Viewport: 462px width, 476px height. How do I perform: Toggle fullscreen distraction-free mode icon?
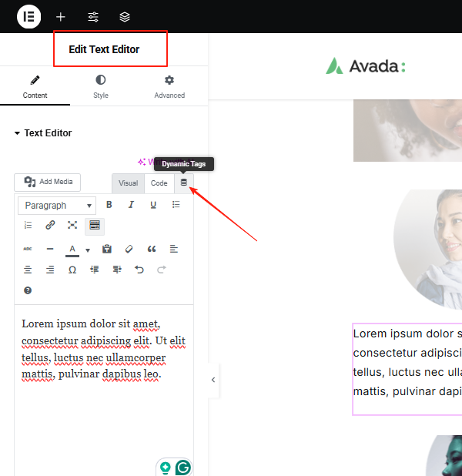[72, 225]
